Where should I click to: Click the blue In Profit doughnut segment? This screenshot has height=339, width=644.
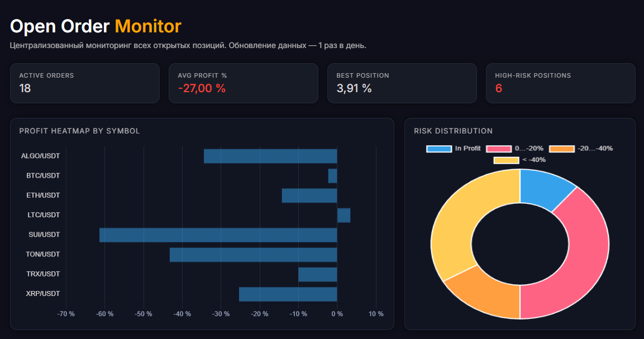coord(543,188)
